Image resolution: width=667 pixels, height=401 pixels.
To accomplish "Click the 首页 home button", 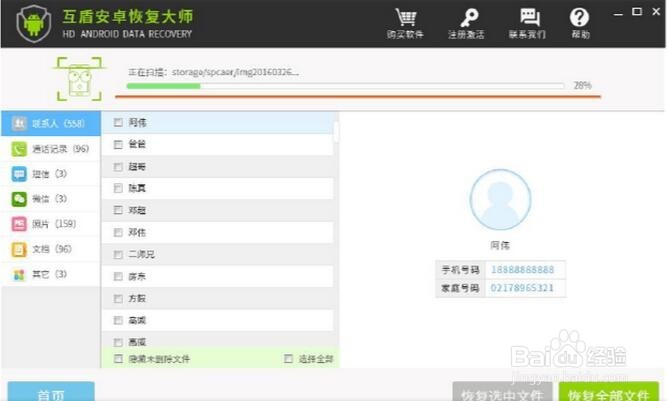I will click(51, 392).
